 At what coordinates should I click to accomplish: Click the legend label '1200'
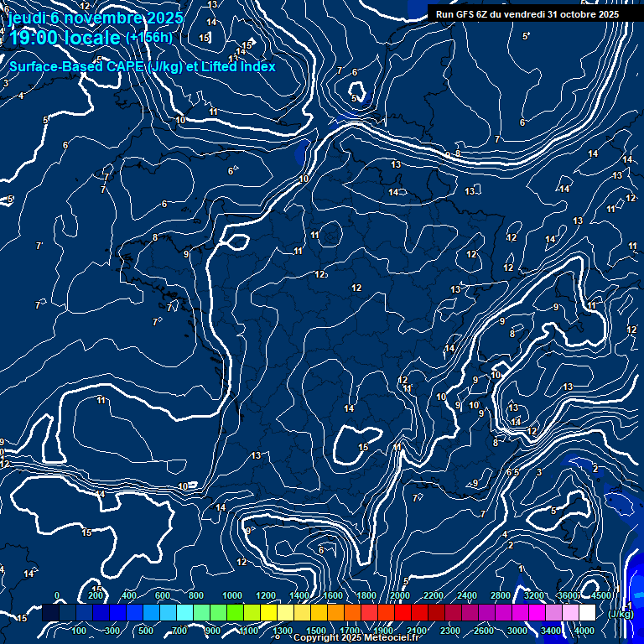[266, 595]
